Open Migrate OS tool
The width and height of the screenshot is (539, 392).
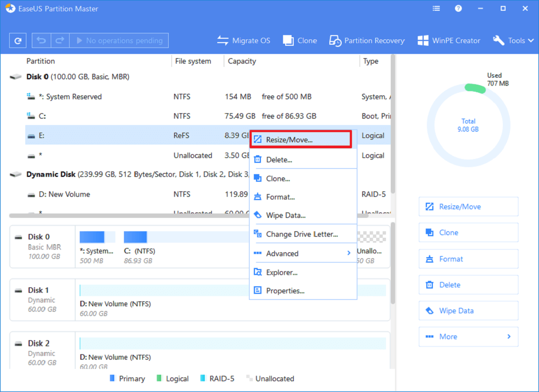[x=244, y=40]
